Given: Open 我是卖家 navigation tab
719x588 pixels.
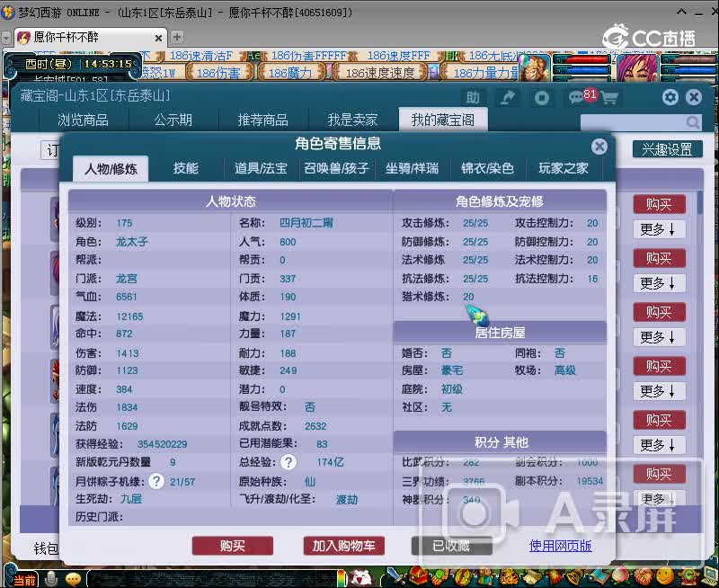Looking at the screenshot, I should coord(352,120).
